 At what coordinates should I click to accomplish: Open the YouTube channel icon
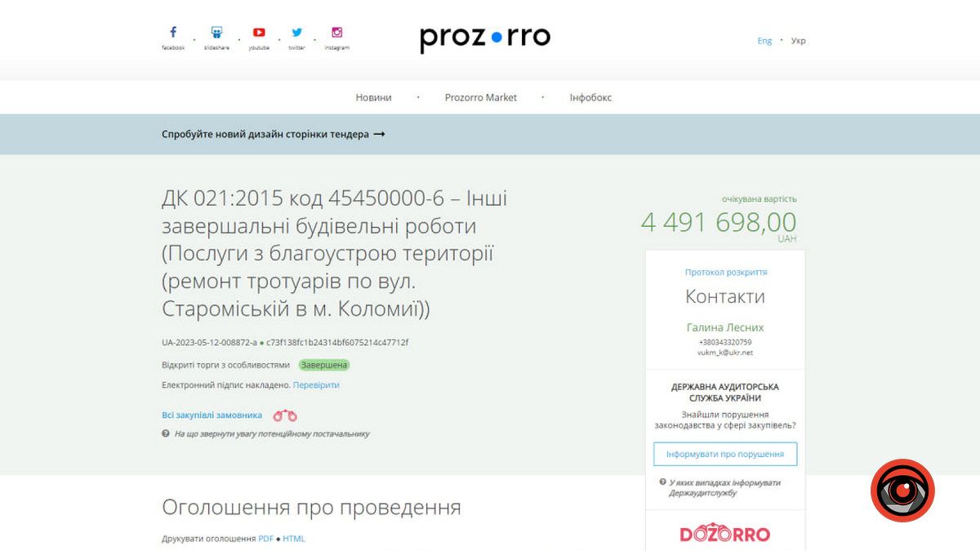click(259, 32)
